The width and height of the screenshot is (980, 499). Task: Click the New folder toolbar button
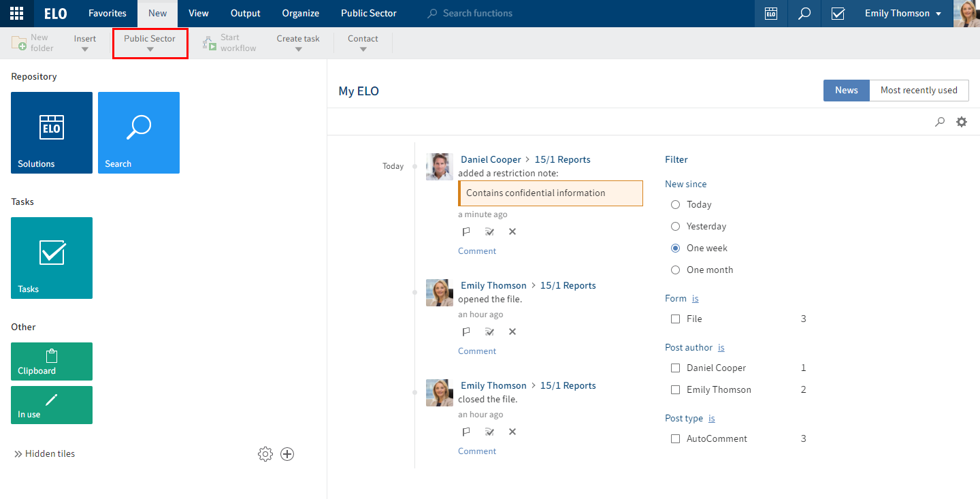tap(33, 43)
